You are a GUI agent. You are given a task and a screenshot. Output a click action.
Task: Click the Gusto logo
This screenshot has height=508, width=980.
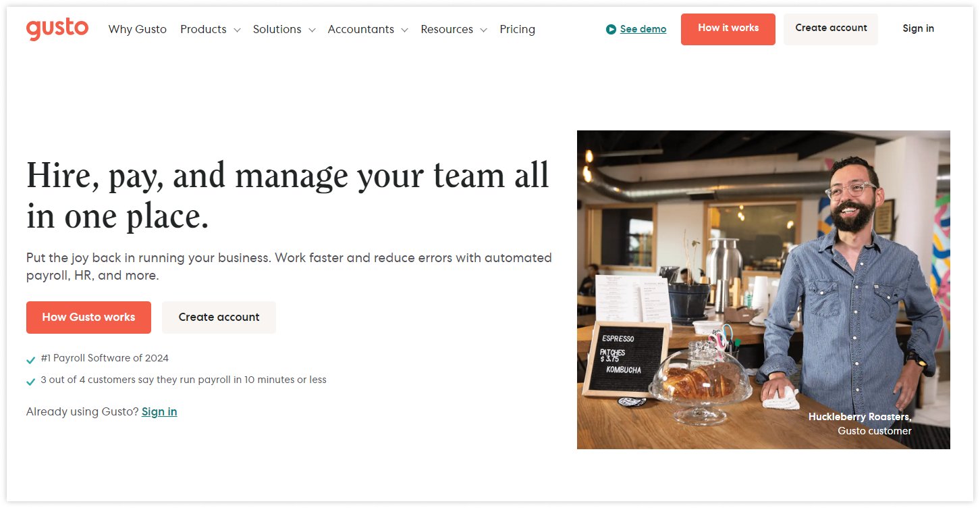click(x=57, y=29)
